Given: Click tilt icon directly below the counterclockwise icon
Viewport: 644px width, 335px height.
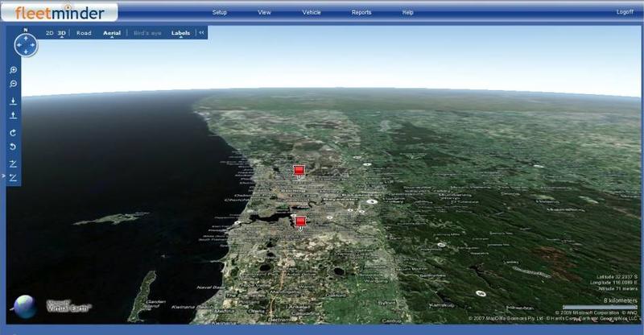Looking at the screenshot, I should [13, 163].
